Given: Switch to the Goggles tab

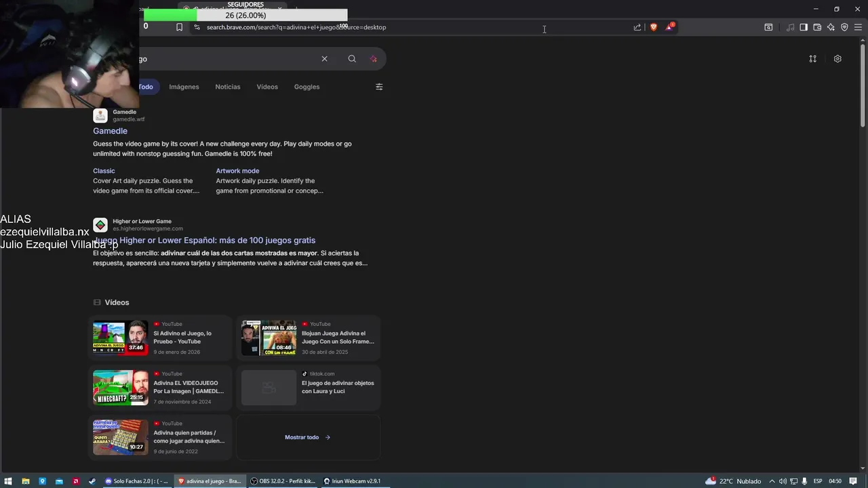Looking at the screenshot, I should [x=307, y=87].
